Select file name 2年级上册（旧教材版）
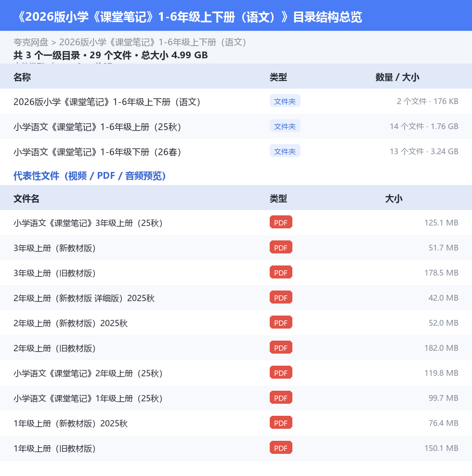Viewport: 472px width, 476px height. [x=54, y=348]
